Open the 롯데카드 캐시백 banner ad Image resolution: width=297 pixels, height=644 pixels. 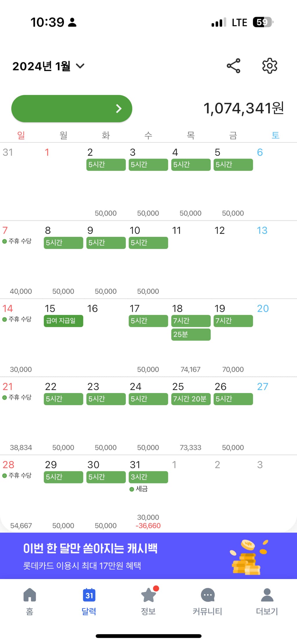click(x=148, y=556)
